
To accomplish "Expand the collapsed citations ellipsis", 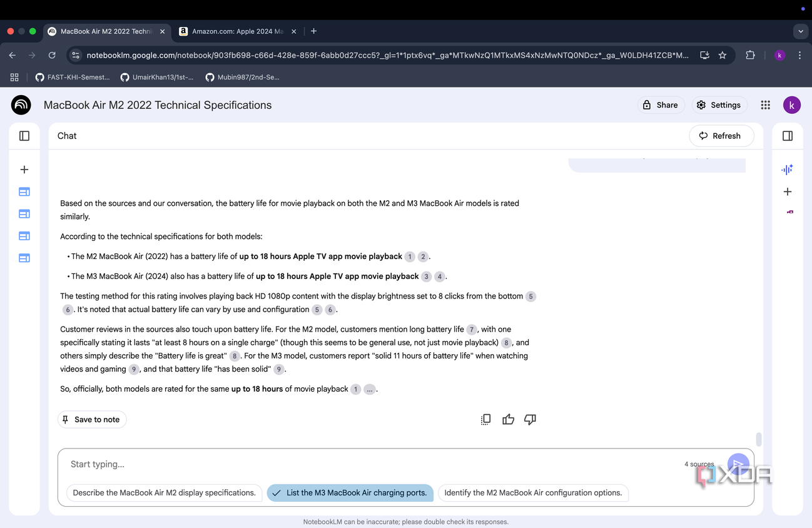I will pyautogui.click(x=370, y=389).
